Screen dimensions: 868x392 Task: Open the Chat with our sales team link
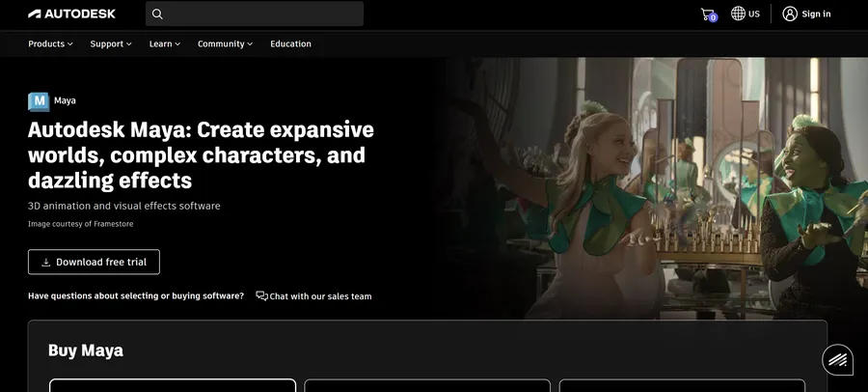point(320,296)
